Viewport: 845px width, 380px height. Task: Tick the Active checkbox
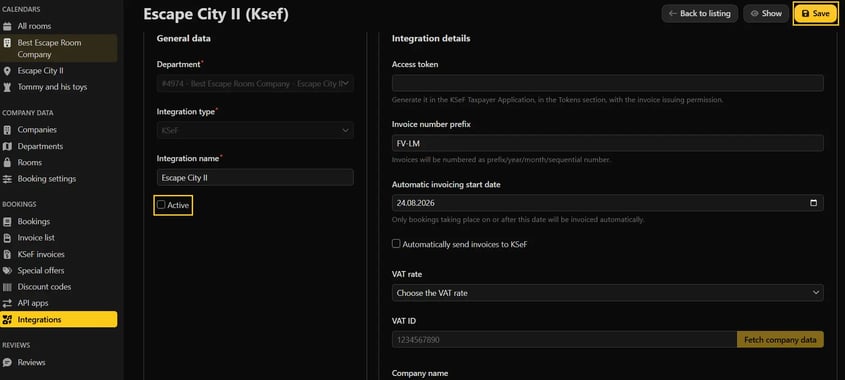coord(161,205)
